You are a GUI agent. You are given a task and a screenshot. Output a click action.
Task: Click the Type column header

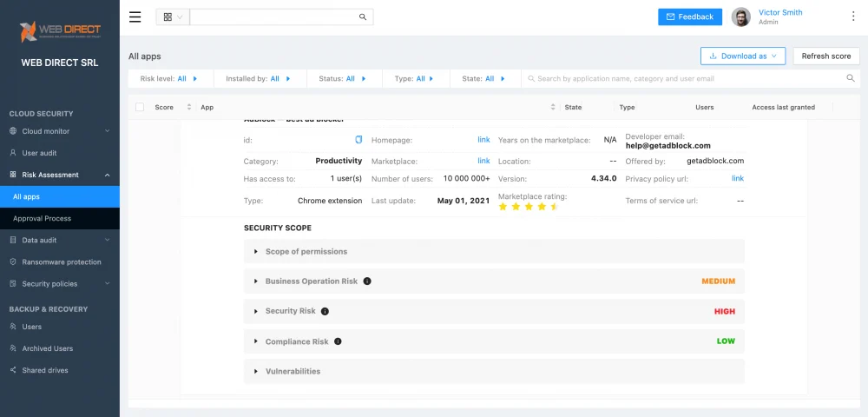pyautogui.click(x=627, y=108)
